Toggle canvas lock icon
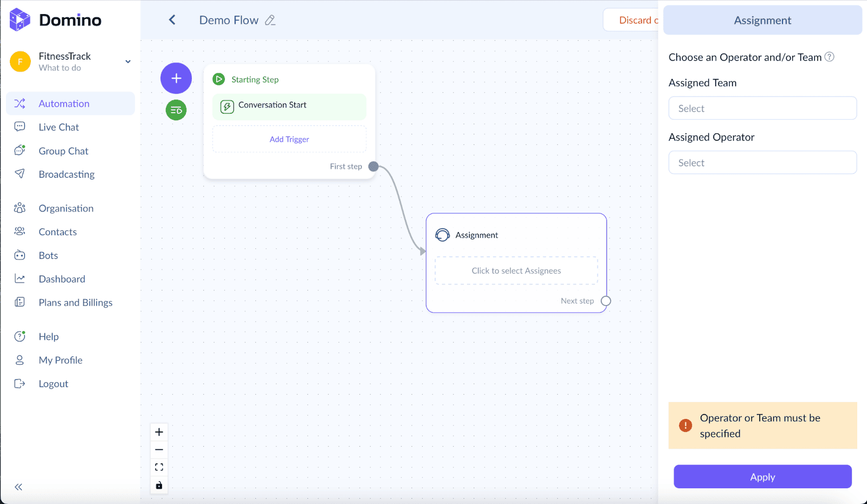867x504 pixels. coord(159,485)
